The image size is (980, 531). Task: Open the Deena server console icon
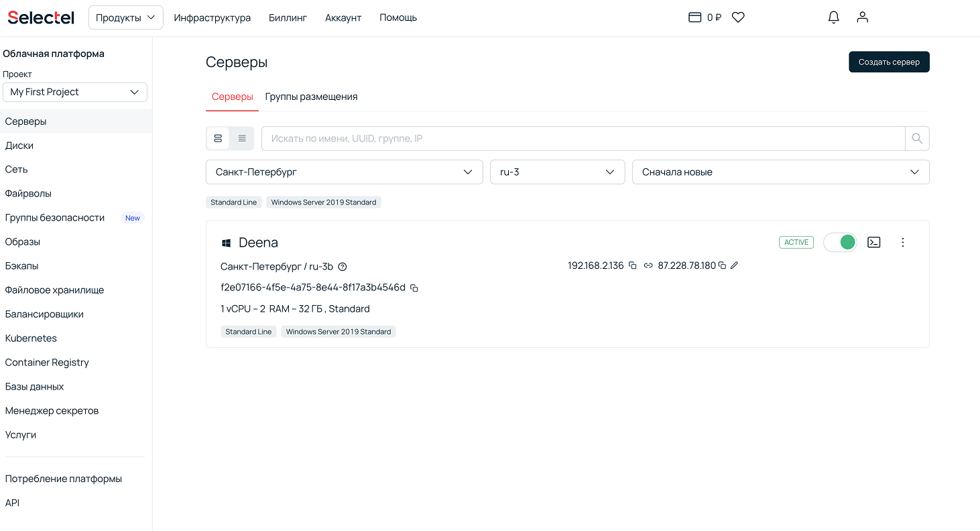[873, 242]
